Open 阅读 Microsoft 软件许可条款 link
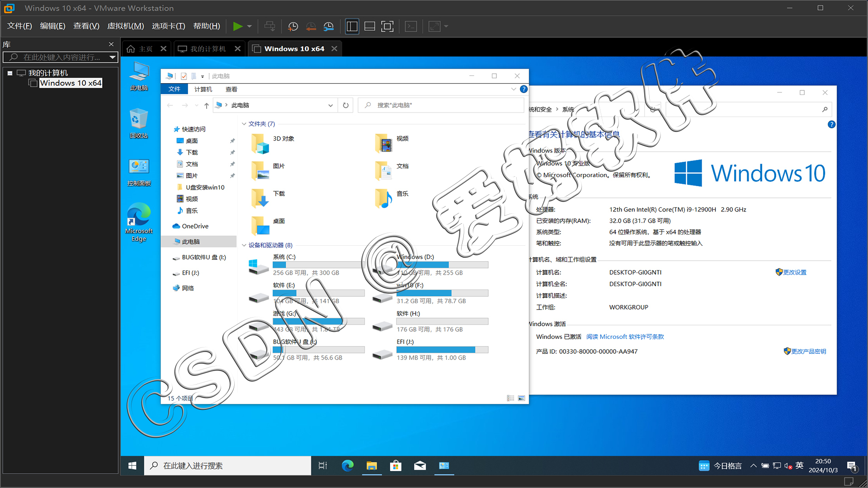This screenshot has height=488, width=868. (625, 337)
